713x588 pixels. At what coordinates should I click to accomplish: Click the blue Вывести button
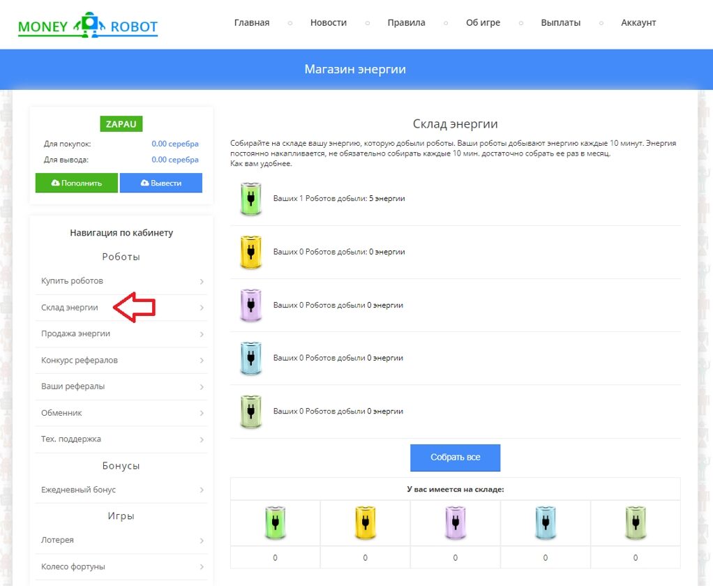pos(161,183)
